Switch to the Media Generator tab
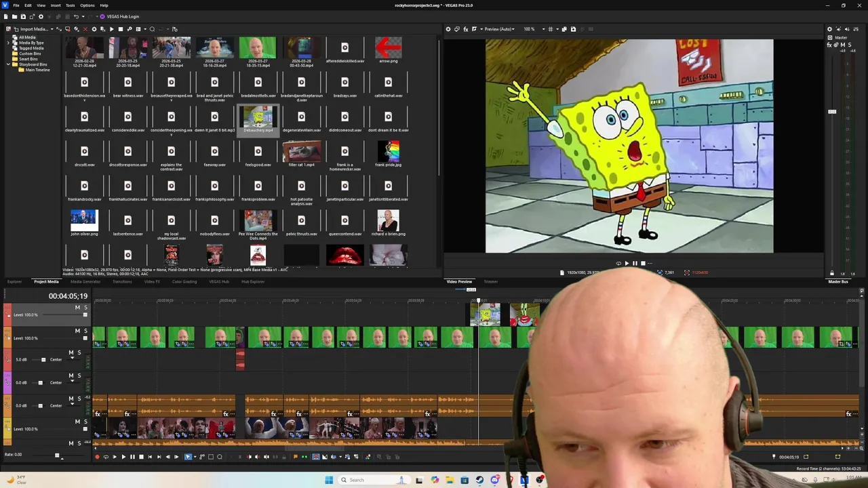Viewport: 868px width, 488px height. coord(85,281)
